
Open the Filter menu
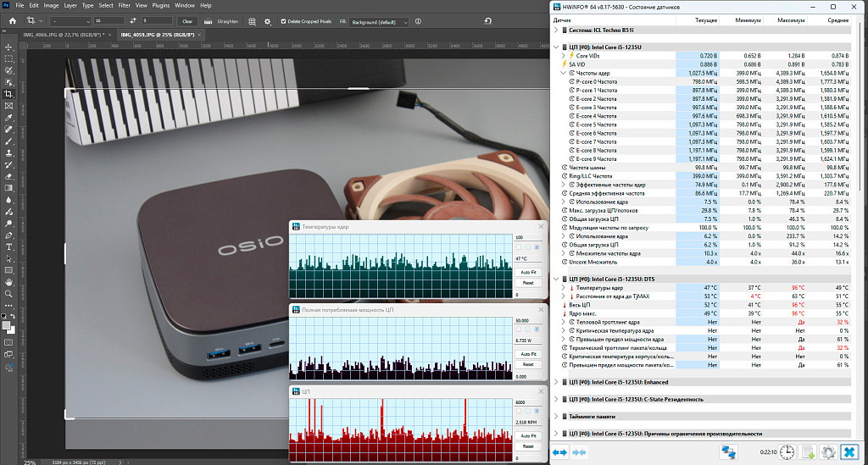pyautogui.click(x=125, y=5)
